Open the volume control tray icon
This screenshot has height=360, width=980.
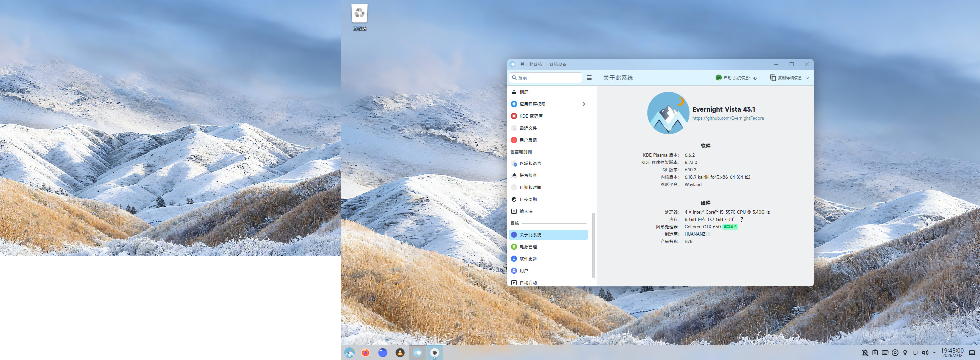tap(925, 353)
